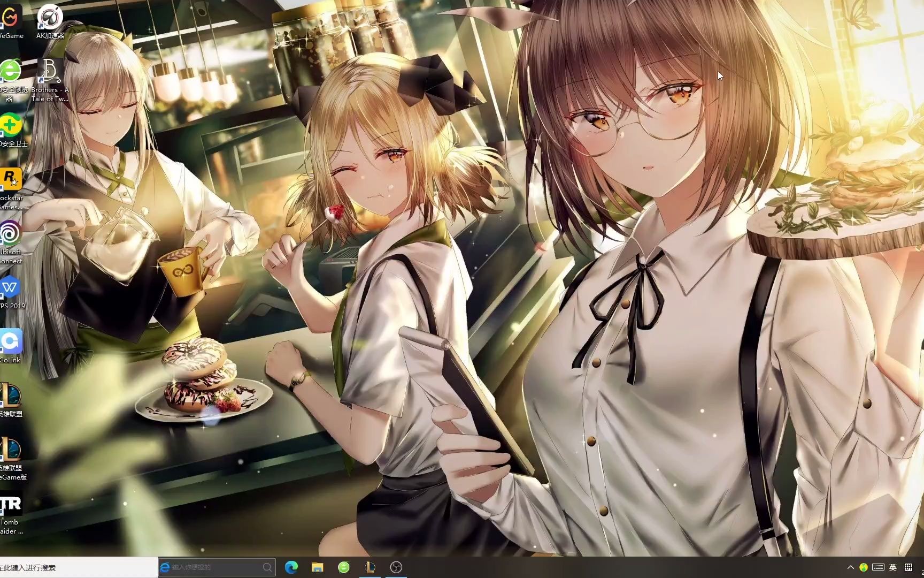Image resolution: width=924 pixels, height=578 pixels.
Task: Open Microsoft Edge from the taskbar
Action: [x=291, y=567]
